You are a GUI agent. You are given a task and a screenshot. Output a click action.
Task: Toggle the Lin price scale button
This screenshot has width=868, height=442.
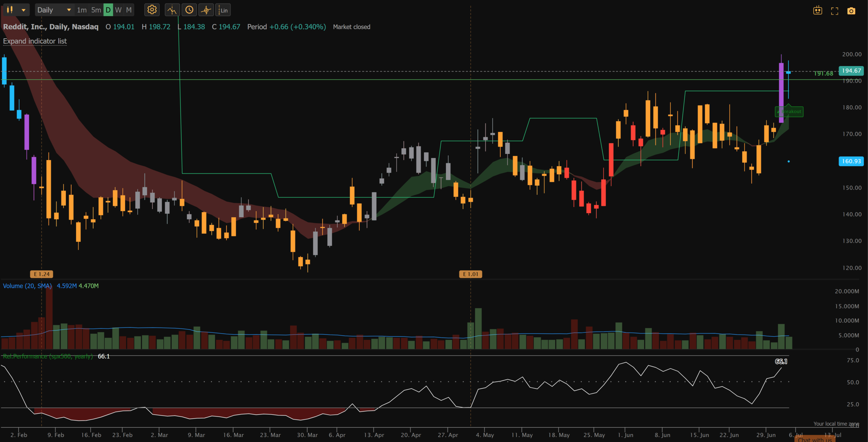tap(223, 10)
